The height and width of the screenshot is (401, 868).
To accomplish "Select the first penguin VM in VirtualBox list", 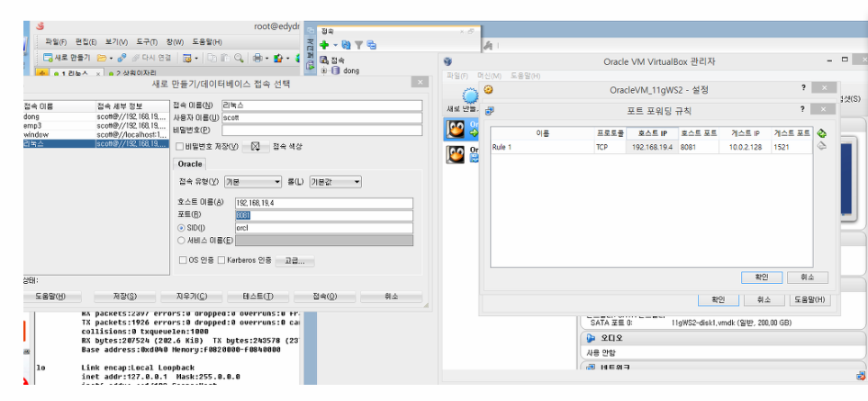I will (x=456, y=130).
